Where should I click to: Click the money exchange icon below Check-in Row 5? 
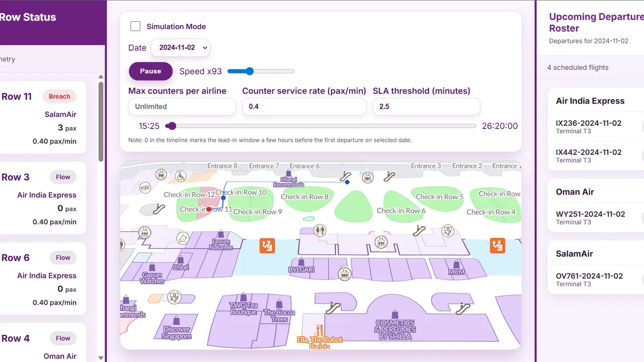(x=448, y=231)
